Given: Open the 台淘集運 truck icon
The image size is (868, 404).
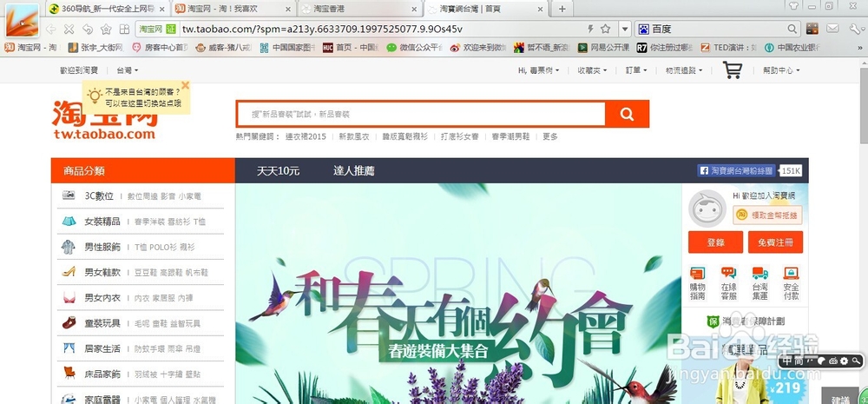Looking at the screenshot, I should 760,274.
